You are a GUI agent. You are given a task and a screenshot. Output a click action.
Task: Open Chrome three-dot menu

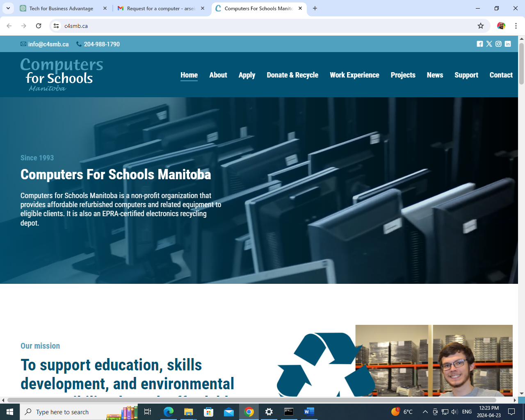(516, 26)
